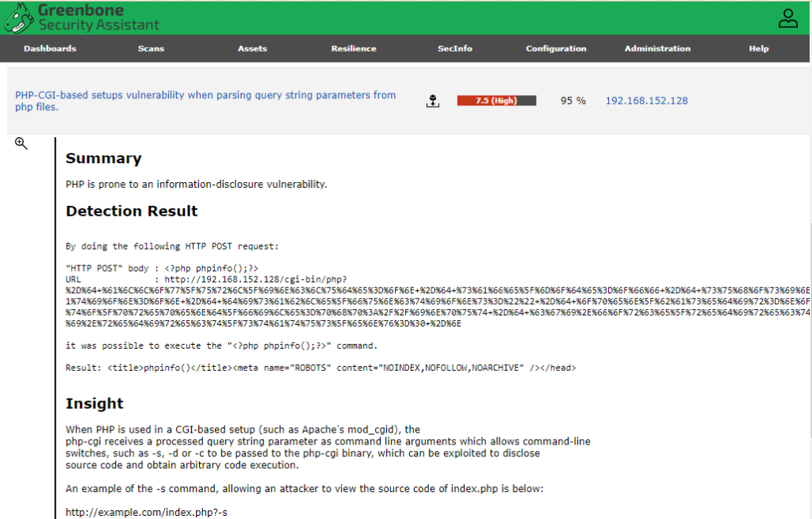Click the http://example.com/index.php?-s example text

pyautogui.click(x=147, y=513)
